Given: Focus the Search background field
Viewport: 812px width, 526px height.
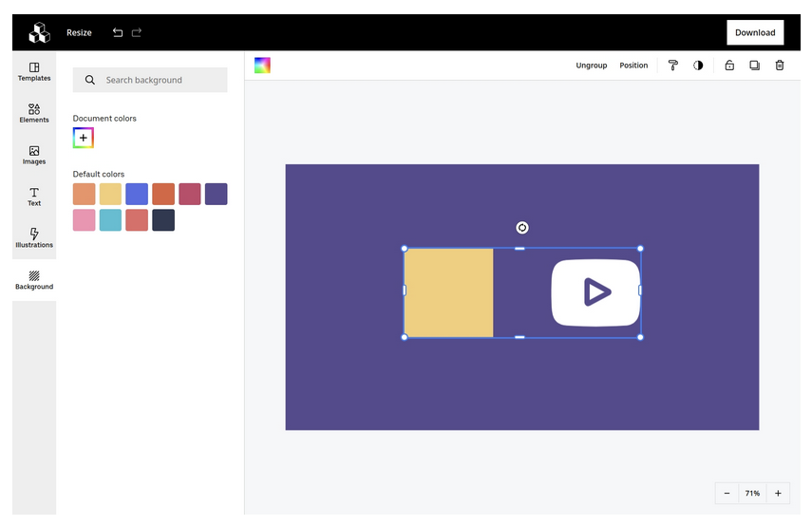Looking at the screenshot, I should [150, 80].
